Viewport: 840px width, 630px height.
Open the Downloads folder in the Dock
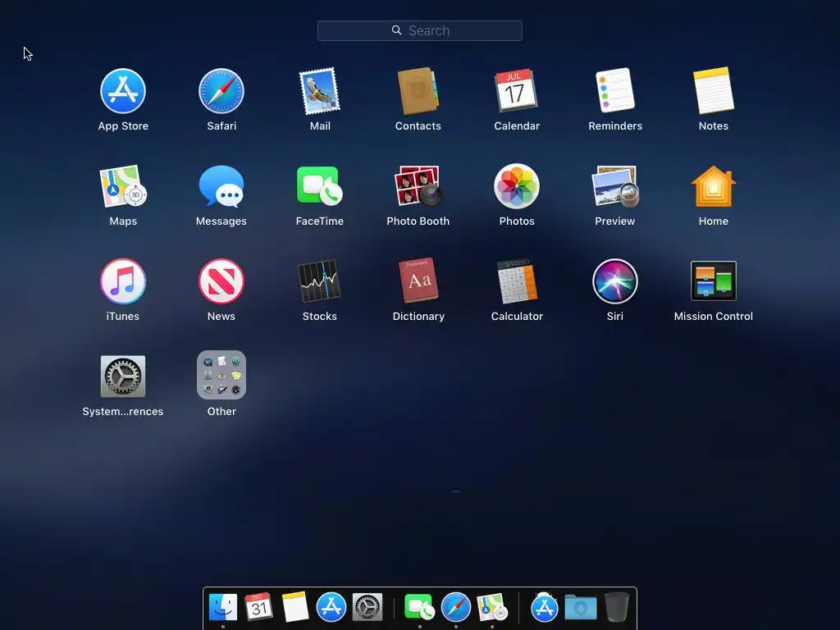pyautogui.click(x=581, y=608)
